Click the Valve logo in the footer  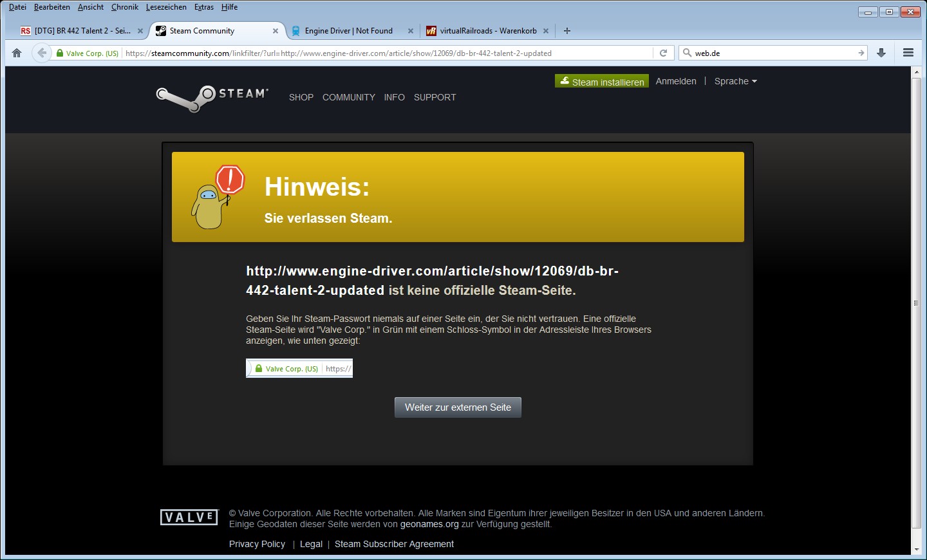(189, 517)
